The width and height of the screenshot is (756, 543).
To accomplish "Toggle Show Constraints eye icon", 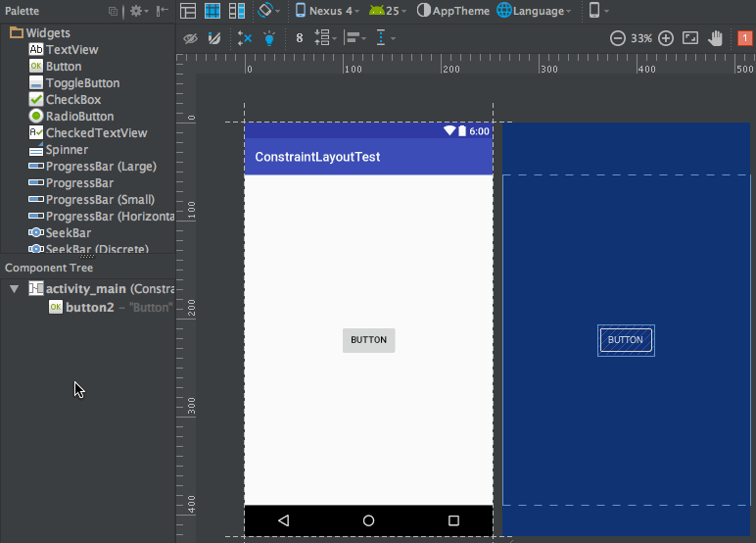I will tap(190, 38).
